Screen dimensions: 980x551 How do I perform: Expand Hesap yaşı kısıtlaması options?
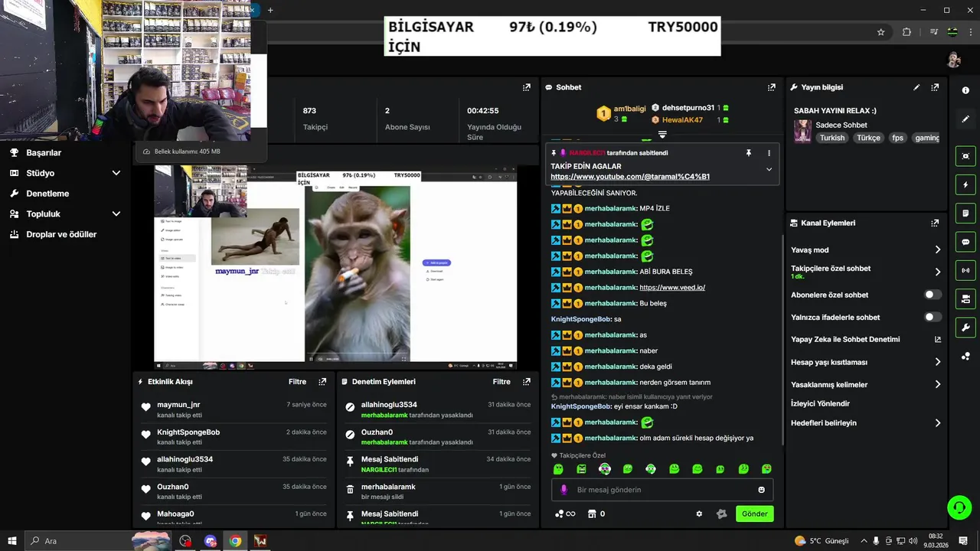tap(937, 362)
